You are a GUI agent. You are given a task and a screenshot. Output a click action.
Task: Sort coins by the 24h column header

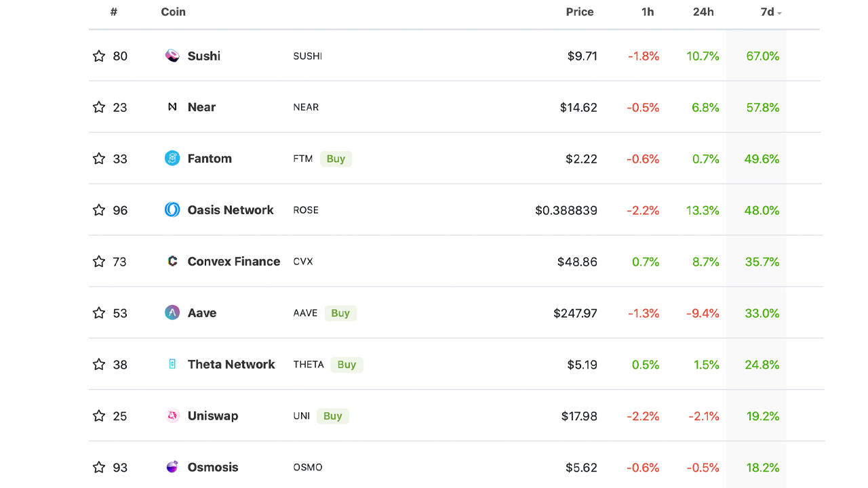(703, 12)
